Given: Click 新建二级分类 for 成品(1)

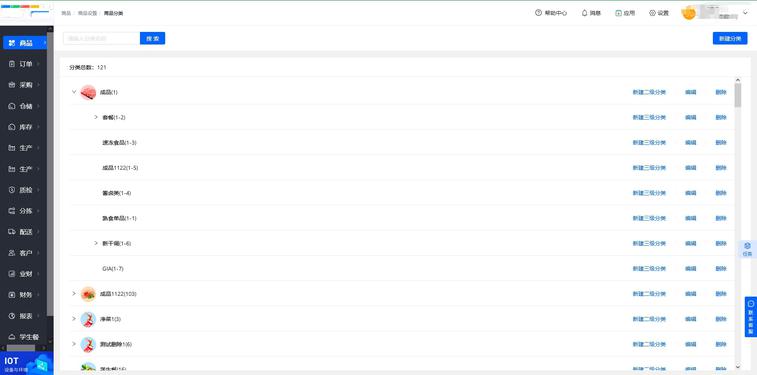Looking at the screenshot, I should pos(649,92).
